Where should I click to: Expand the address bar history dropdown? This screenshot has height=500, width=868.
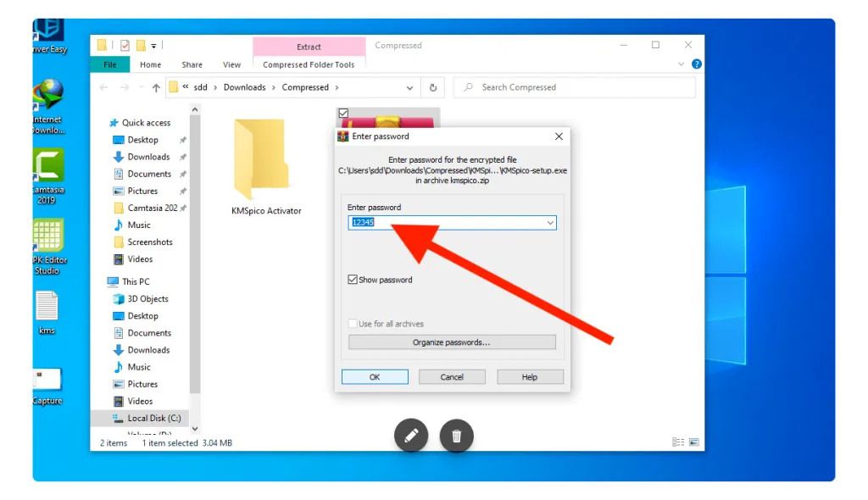click(409, 87)
